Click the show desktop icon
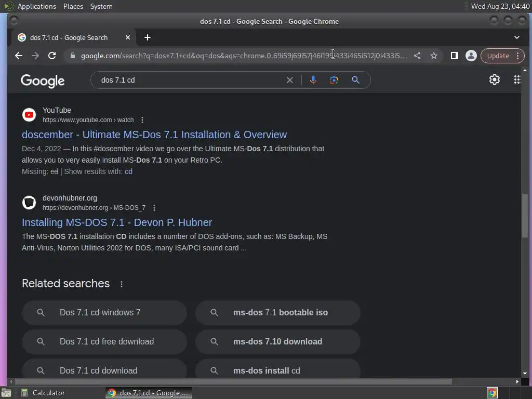 click(6, 393)
